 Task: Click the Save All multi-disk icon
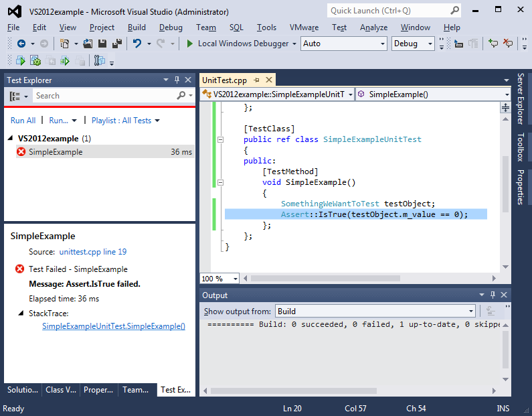click(117, 44)
